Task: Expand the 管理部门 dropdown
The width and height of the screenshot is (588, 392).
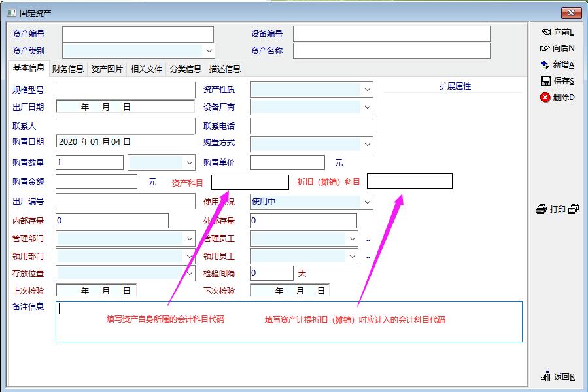Action: 190,239
